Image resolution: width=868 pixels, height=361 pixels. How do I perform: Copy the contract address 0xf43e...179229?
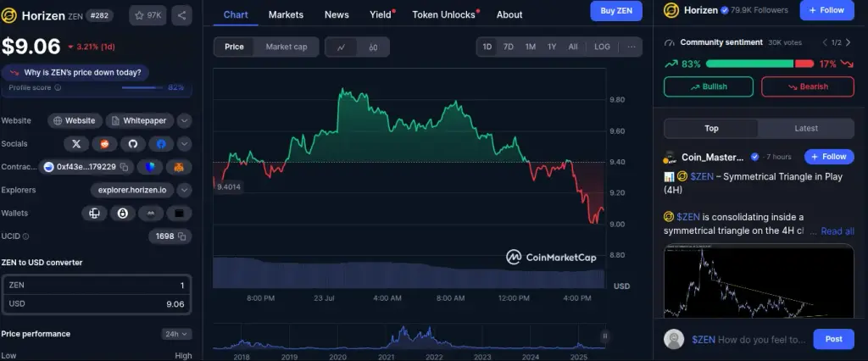124,167
